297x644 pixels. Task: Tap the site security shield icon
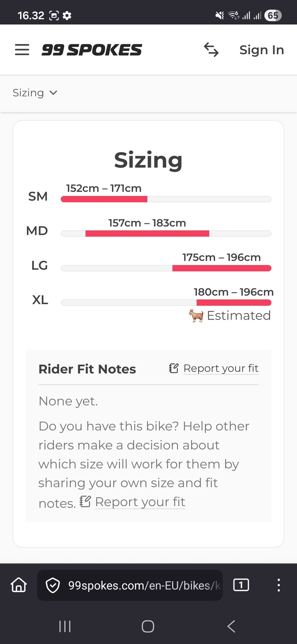click(x=53, y=585)
